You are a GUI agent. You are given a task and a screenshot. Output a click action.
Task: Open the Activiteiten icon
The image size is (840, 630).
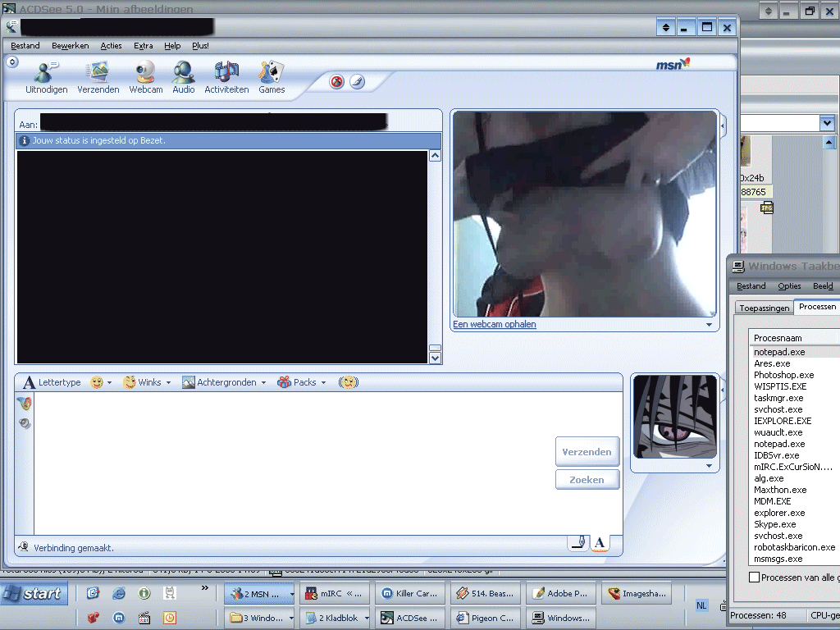click(x=226, y=75)
